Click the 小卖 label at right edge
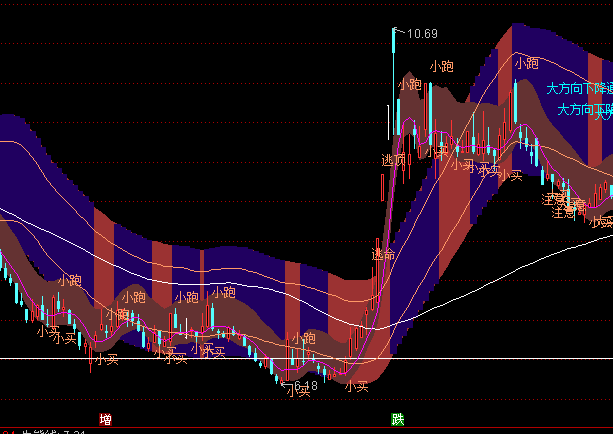613x434 pixels. [601, 221]
